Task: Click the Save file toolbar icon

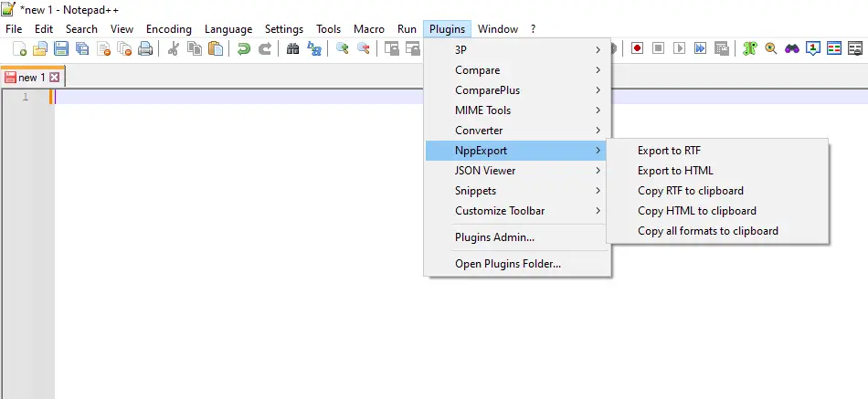Action: 61,48
